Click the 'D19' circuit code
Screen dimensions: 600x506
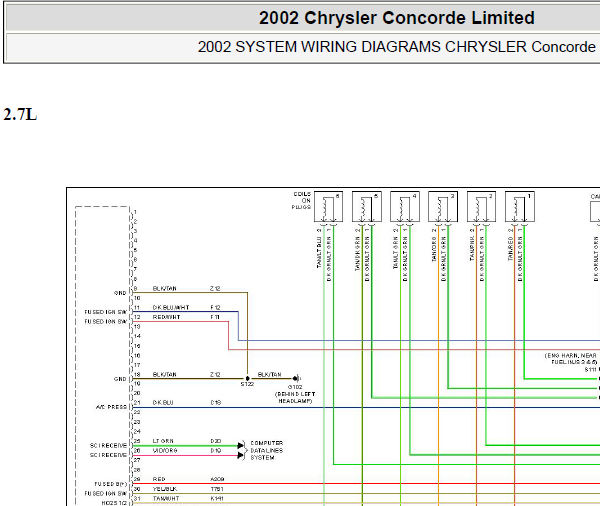tap(215, 451)
